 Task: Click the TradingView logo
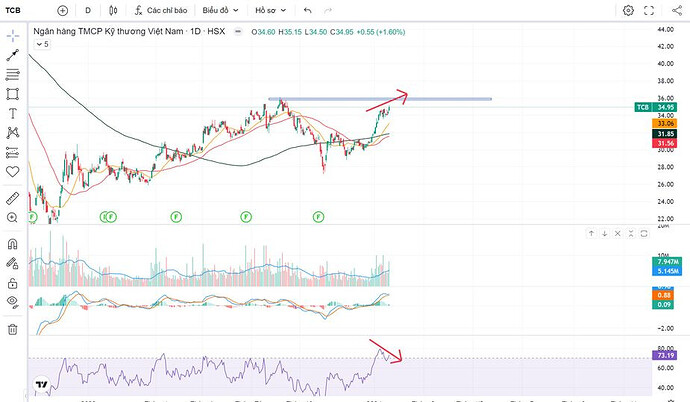click(41, 385)
